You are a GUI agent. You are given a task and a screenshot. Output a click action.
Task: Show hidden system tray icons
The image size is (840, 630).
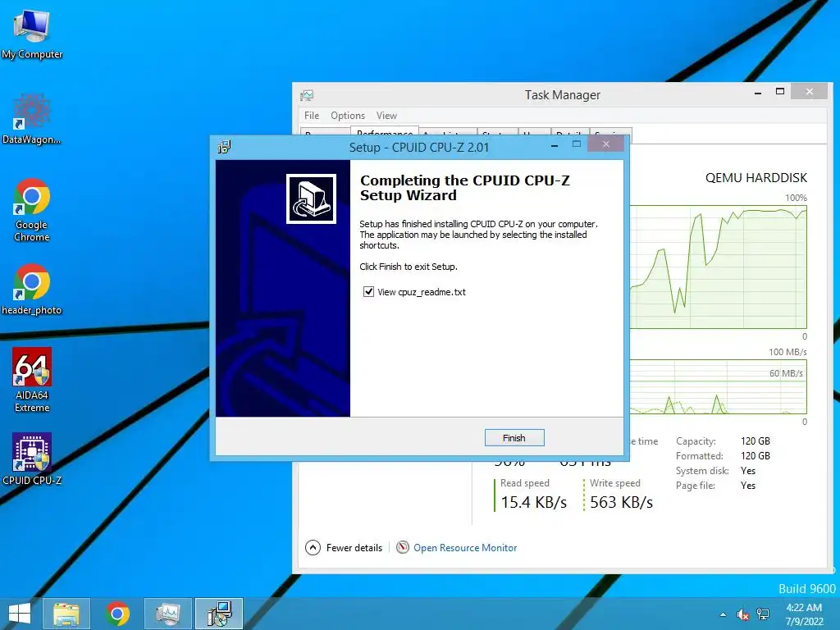tap(724, 614)
